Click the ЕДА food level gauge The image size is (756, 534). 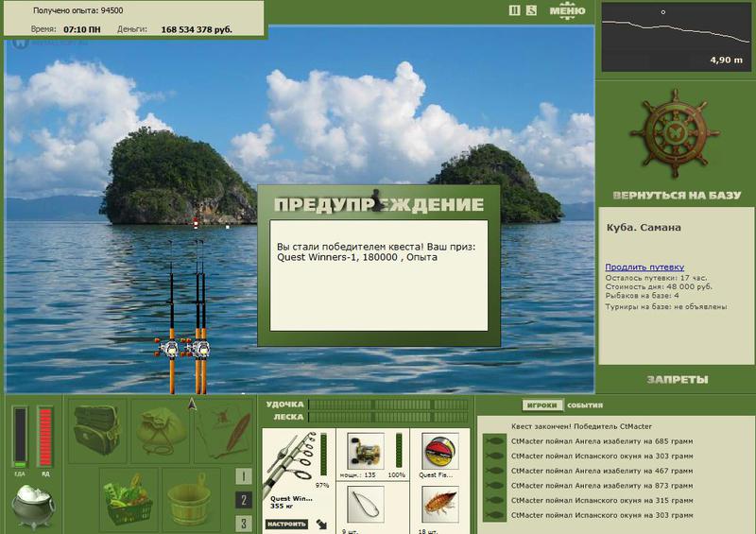tap(20, 438)
